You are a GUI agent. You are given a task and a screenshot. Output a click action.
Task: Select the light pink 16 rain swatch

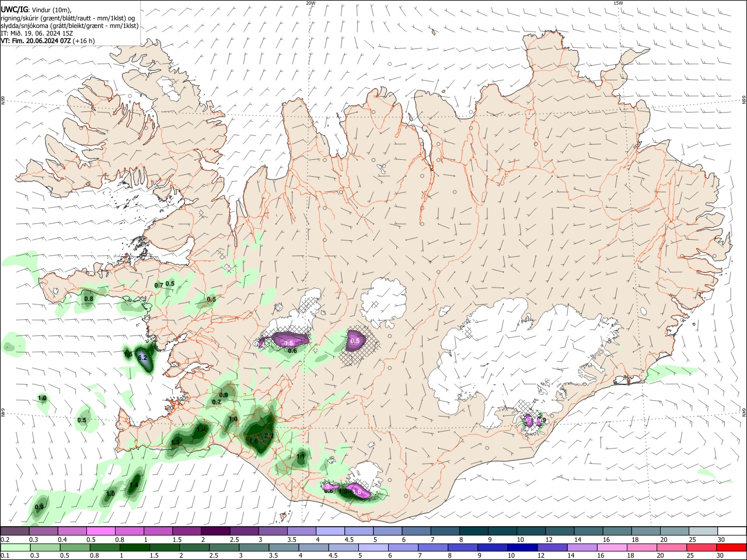point(612,548)
